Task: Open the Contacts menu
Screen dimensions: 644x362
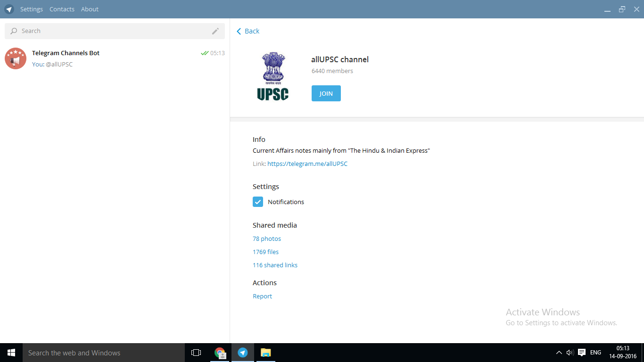Action: [x=62, y=9]
